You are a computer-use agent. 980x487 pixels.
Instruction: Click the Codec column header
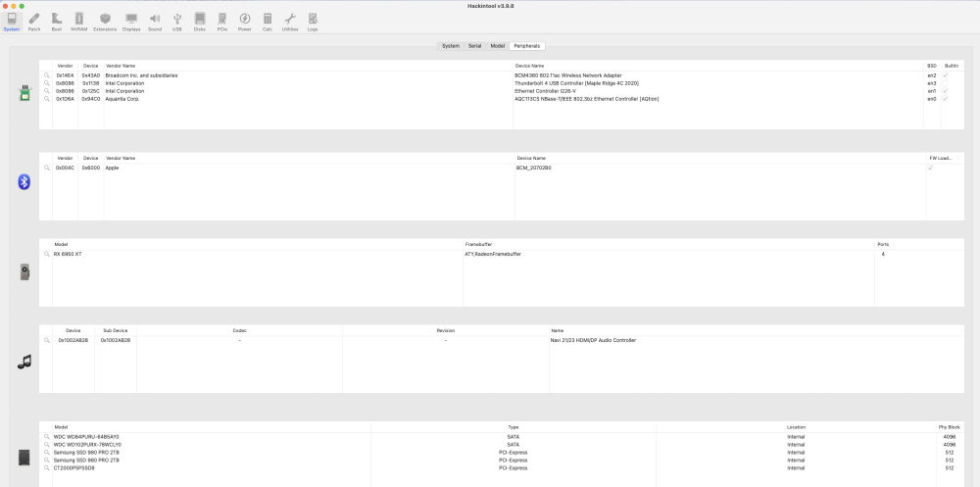pyautogui.click(x=239, y=331)
